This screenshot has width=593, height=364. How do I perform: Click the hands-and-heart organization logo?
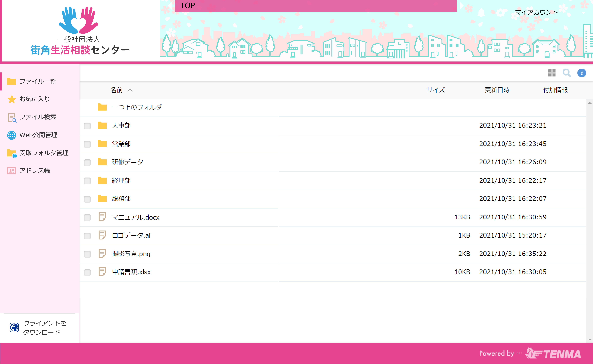pyautogui.click(x=78, y=20)
